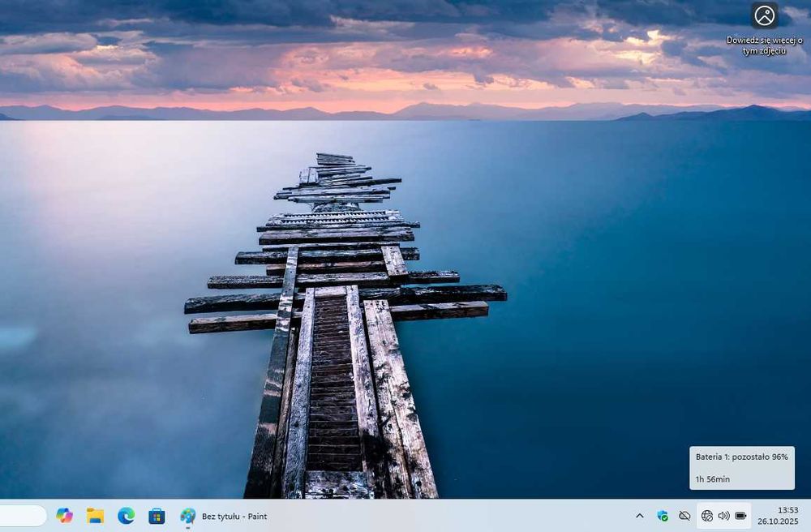Image resolution: width=811 pixels, height=532 pixels.
Task: Launch File Explorer from the taskbar
Action: 95,516
